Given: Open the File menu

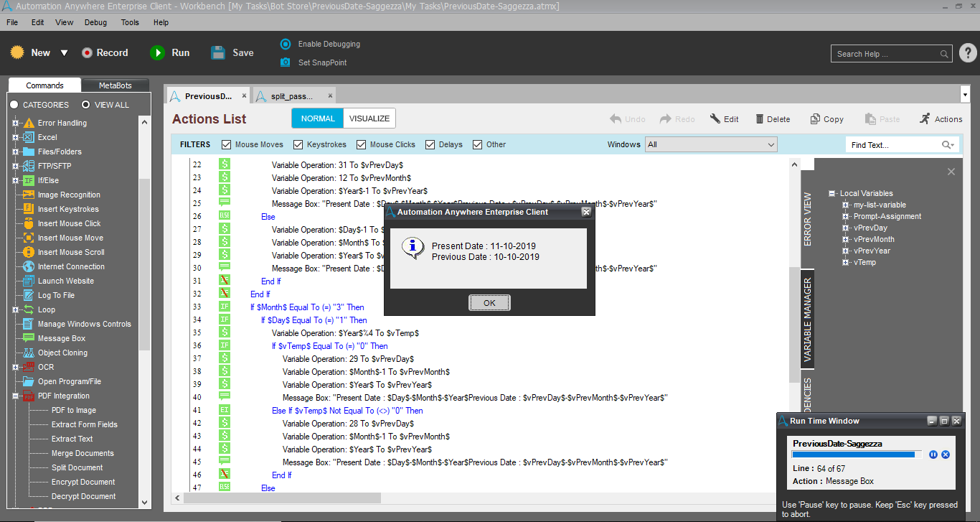Looking at the screenshot, I should (x=12, y=22).
